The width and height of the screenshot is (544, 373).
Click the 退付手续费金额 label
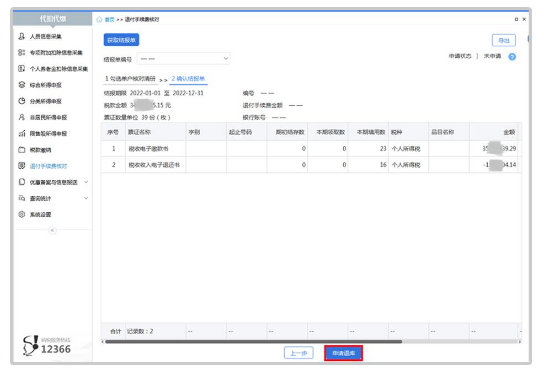[x=263, y=105]
